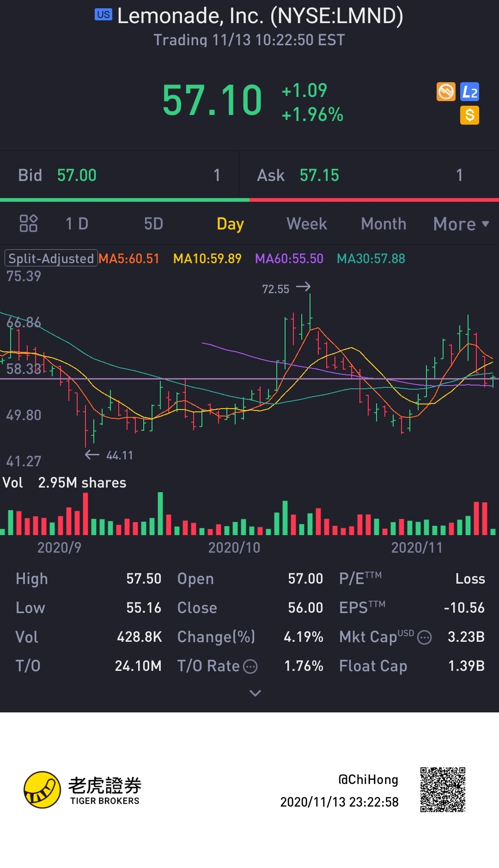The width and height of the screenshot is (499, 868).
Task: Tap the US market flag badge
Action: 103,15
